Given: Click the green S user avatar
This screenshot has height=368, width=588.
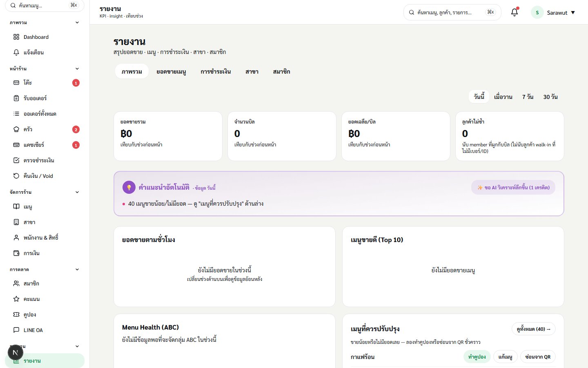Looking at the screenshot, I should pos(537,13).
